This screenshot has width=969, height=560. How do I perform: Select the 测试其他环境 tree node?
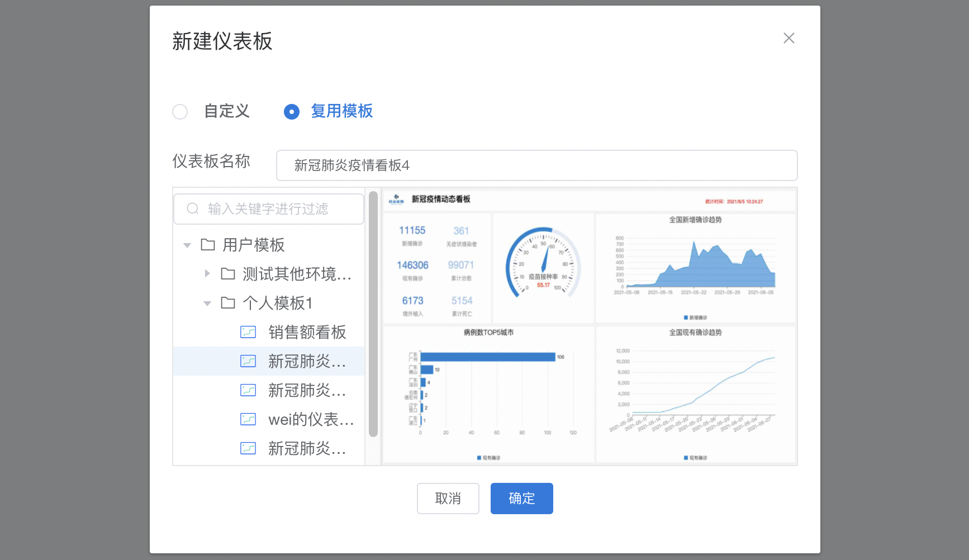tap(269, 274)
